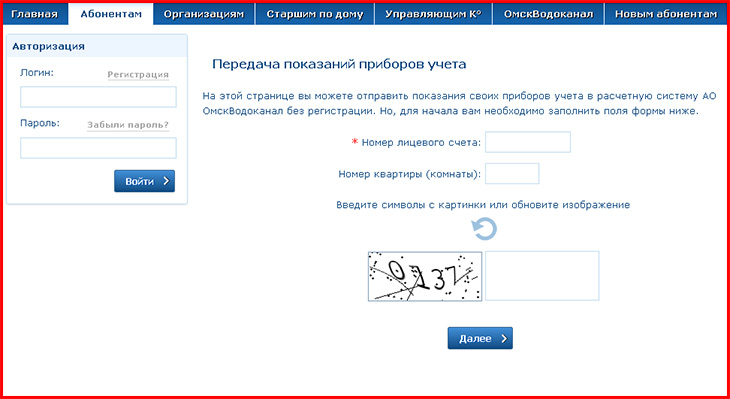This screenshot has height=399, width=730.
Task: Focus the captcha symbols input field
Action: coord(542,276)
